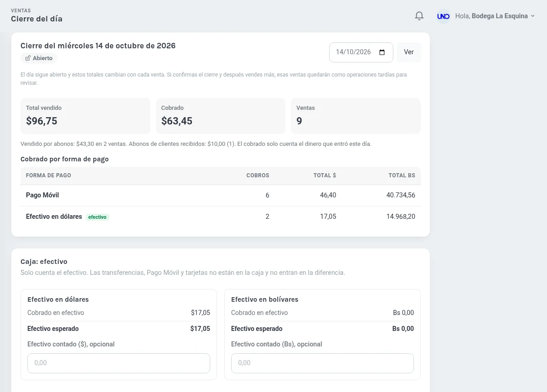The image size is (547, 392).
Task: Expand the Bodega La Esquina account menu
Action: pos(496,16)
